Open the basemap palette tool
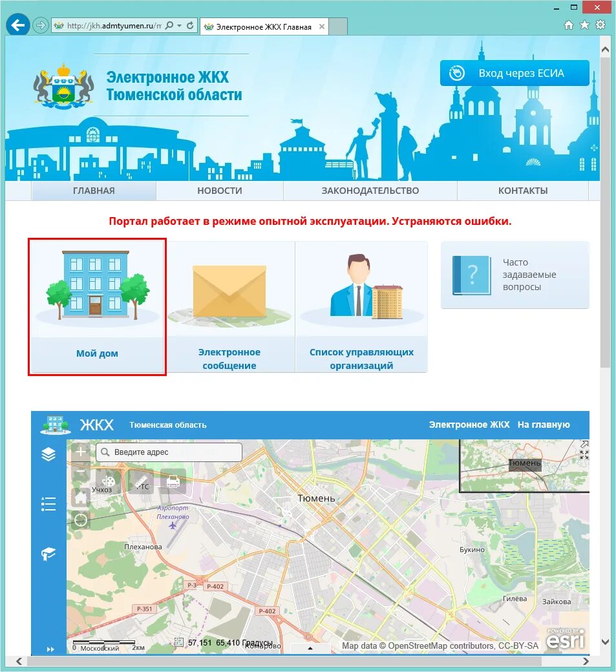Screen dimensions: 616x672 coord(109,481)
